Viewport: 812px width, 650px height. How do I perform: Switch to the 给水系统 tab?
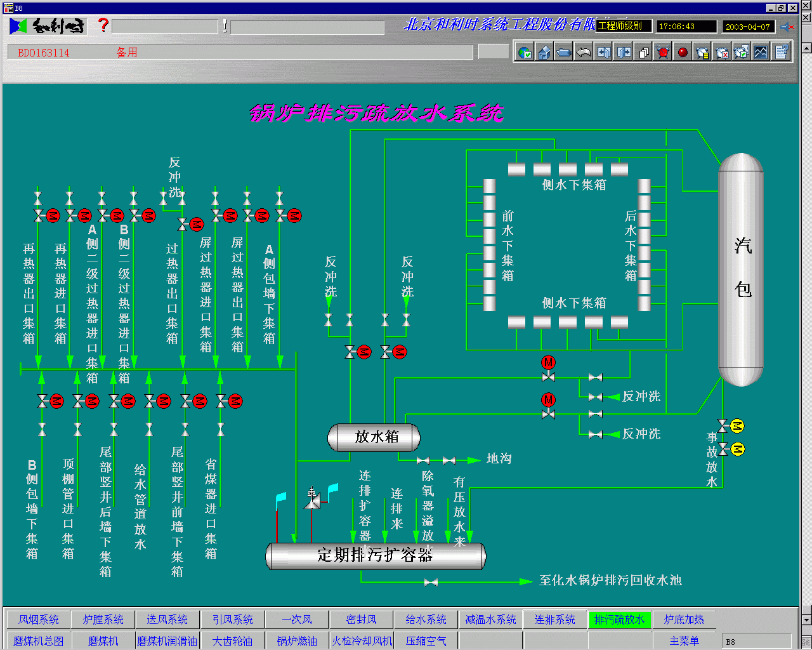[426, 620]
